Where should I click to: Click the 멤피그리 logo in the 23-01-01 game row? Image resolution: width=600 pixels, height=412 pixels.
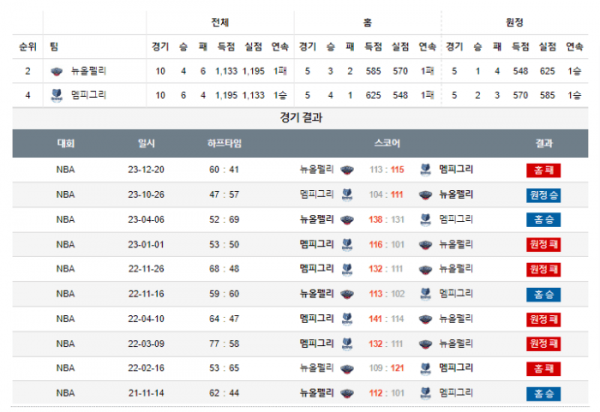coord(347,245)
